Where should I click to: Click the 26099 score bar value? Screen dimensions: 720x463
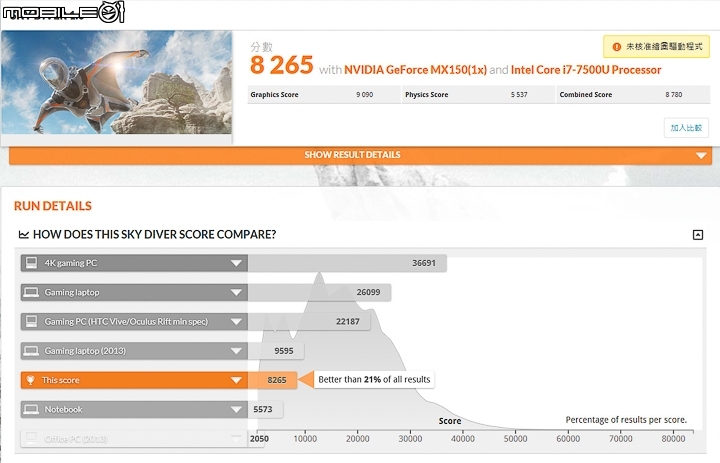tap(368, 293)
